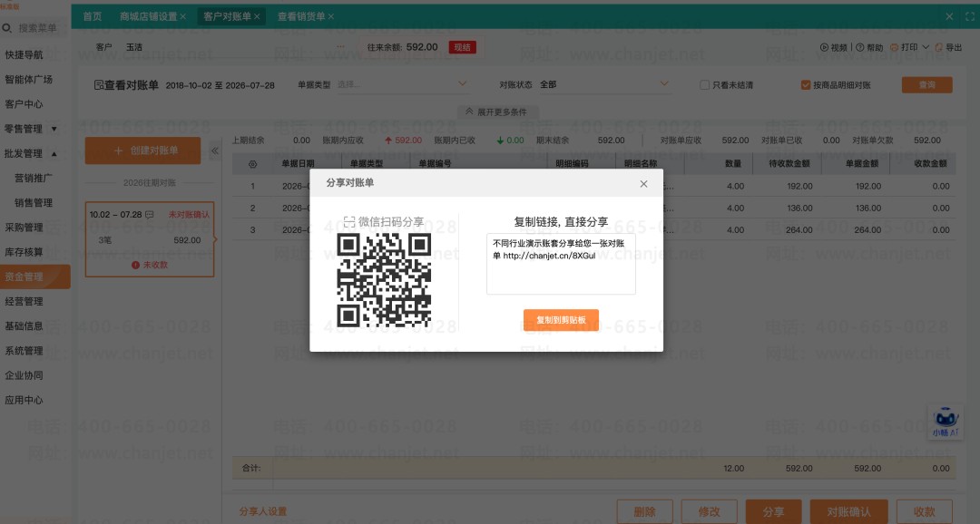Click the 导出 export icon
The image size is (980, 524).
939,47
